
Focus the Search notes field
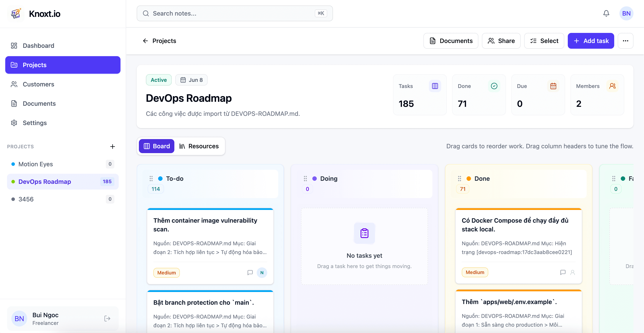point(235,13)
